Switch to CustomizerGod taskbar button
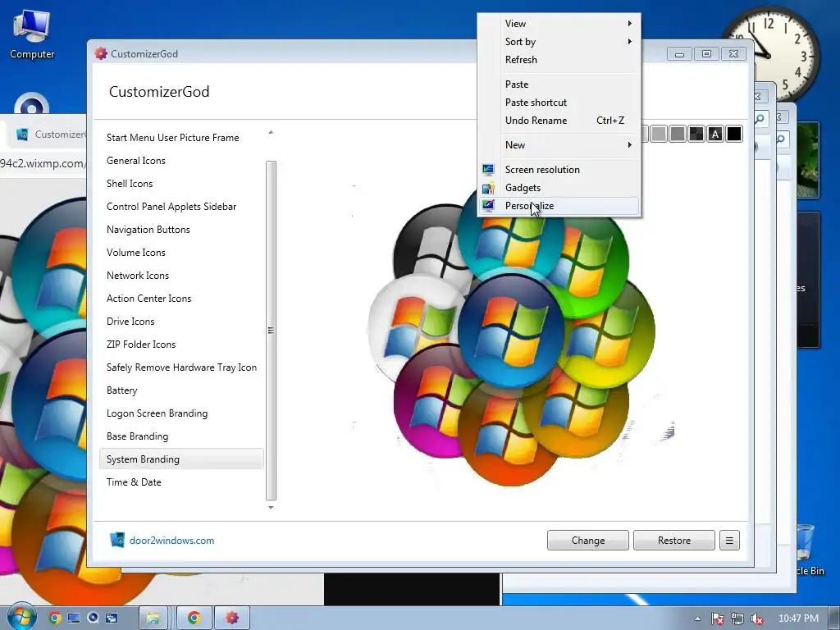This screenshot has width=840, height=630. (x=232, y=619)
